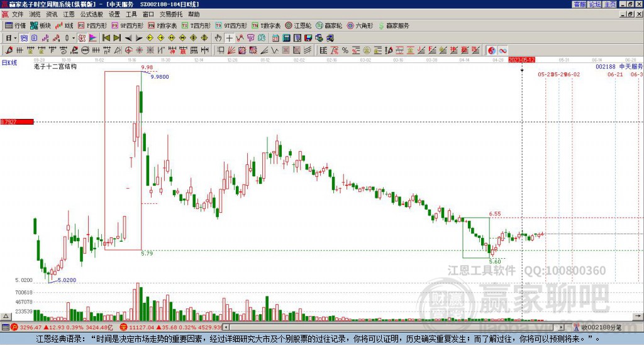The image size is (644, 345).
Task: Select the zigzag wave line tool
Action: pos(275,50)
